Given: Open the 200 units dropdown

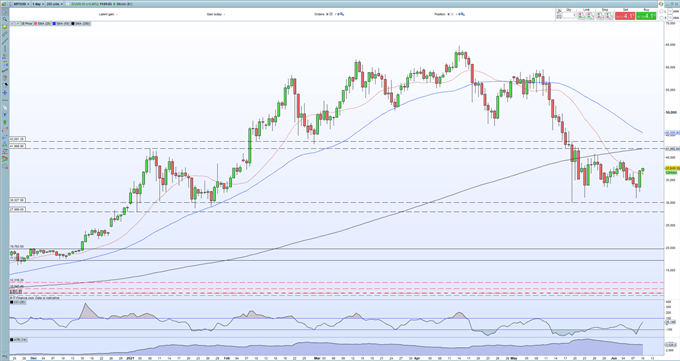Looking at the screenshot, I should (55, 4).
